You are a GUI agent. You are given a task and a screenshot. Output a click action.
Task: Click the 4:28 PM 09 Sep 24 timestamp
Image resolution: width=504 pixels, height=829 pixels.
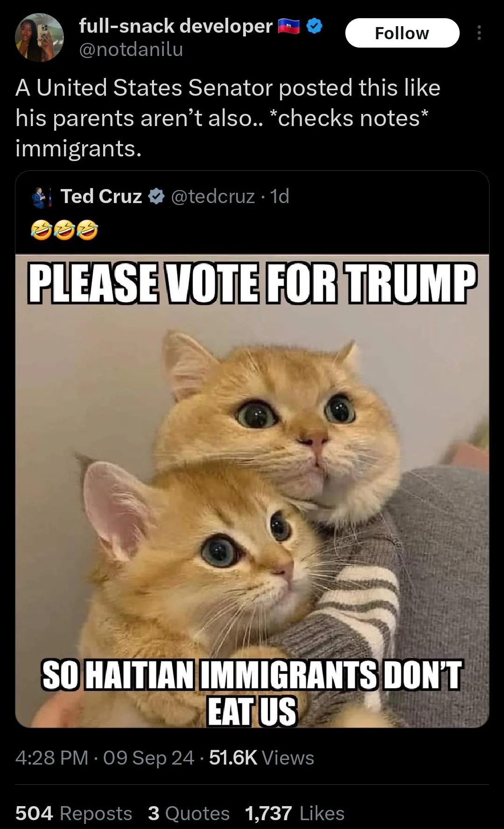click(x=105, y=758)
